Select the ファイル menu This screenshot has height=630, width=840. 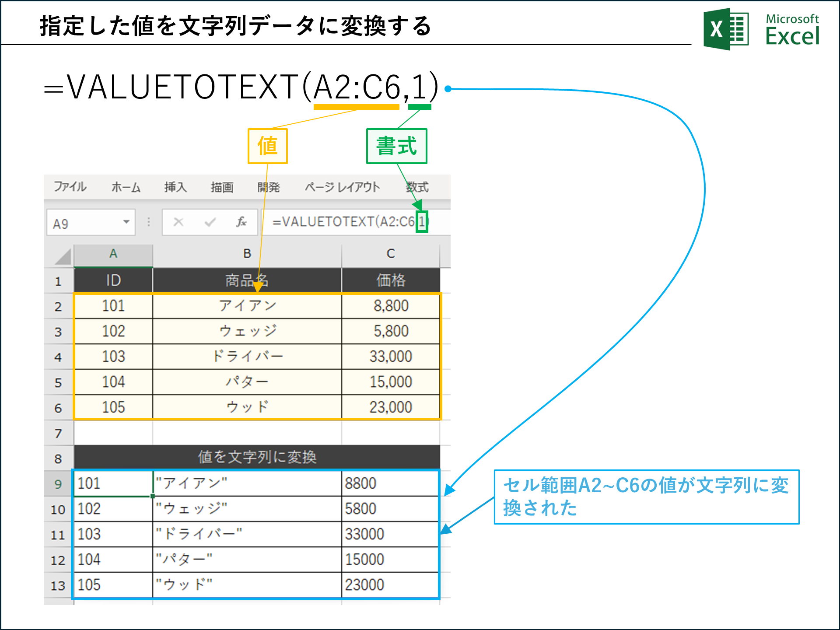point(70,187)
